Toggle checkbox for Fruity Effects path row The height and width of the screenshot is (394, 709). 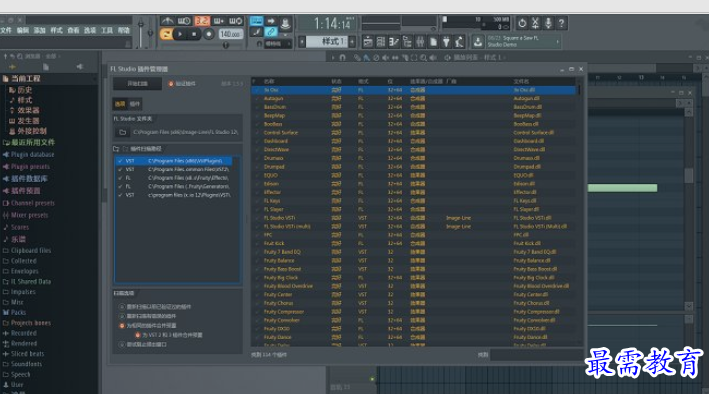coord(120,178)
